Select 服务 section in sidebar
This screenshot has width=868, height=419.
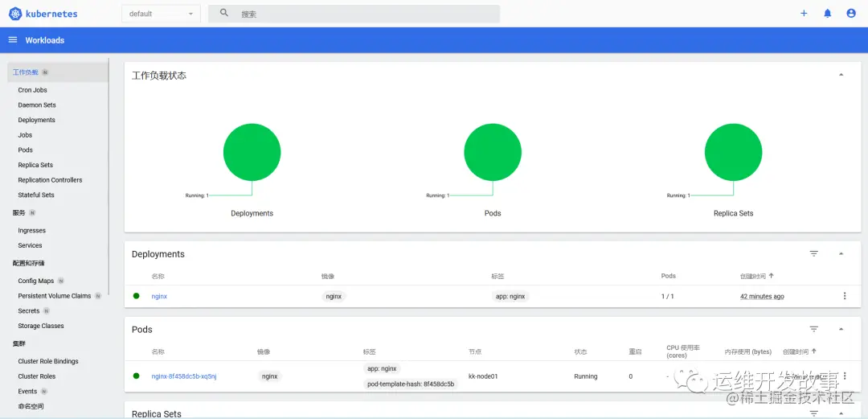[x=18, y=213]
